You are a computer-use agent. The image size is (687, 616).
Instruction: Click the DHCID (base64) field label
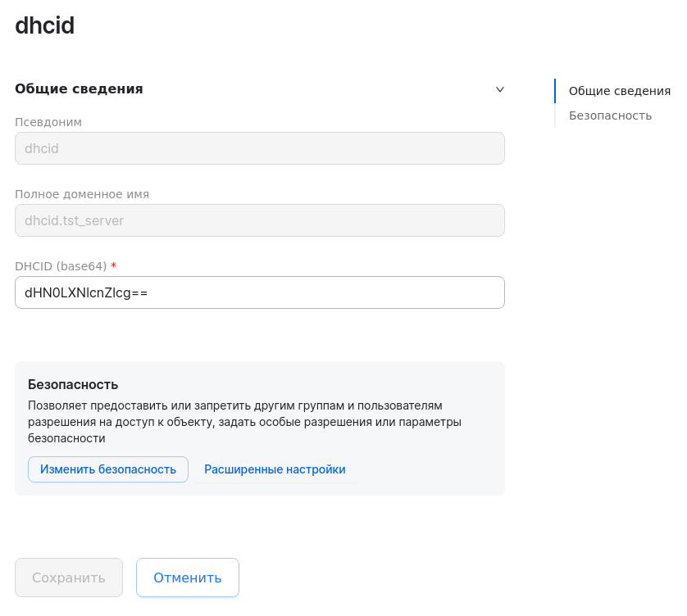pyautogui.click(x=58, y=265)
